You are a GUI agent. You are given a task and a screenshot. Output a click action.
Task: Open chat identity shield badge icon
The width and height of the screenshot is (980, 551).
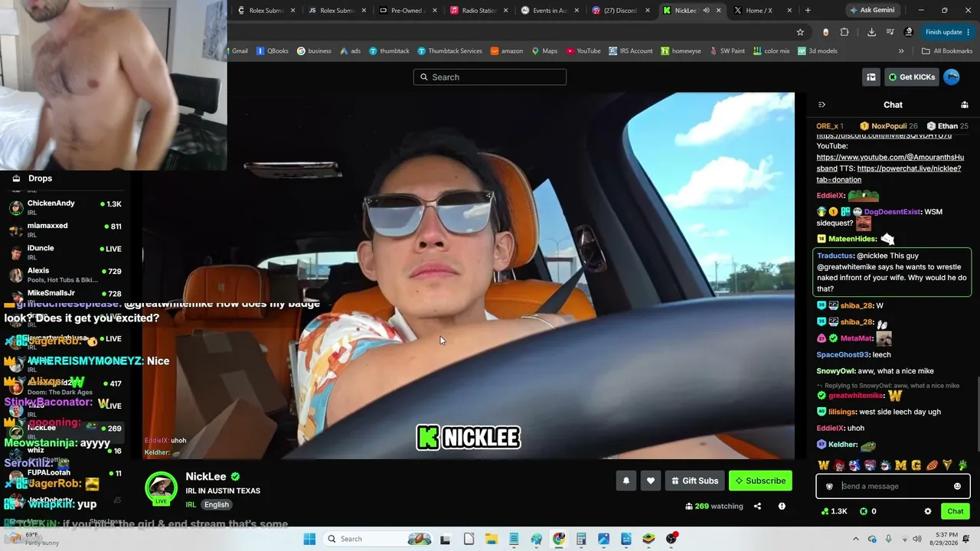(x=829, y=486)
